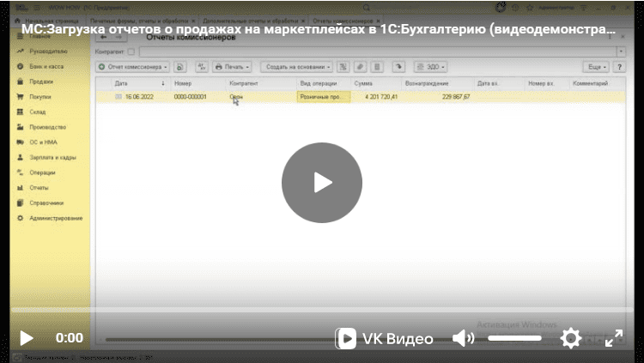This screenshot has height=363, width=644.
Task: Select the Розничные про... operation cell
Action: [x=324, y=97]
